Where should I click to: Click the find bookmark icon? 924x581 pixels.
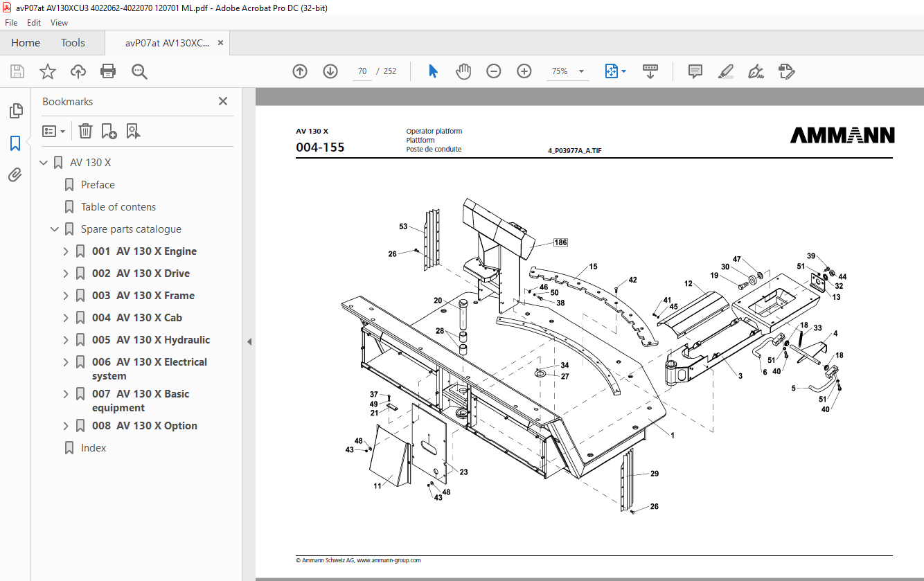point(134,131)
